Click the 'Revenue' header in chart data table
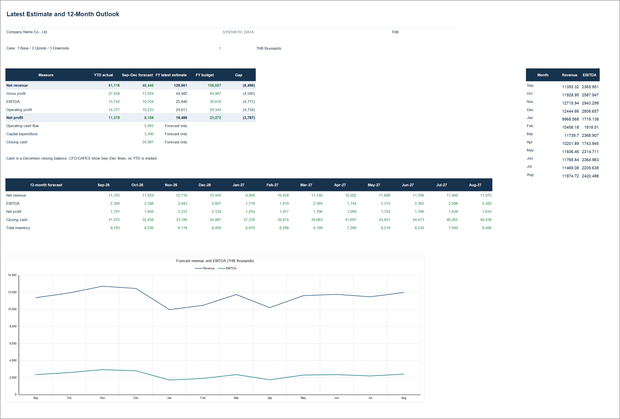Screen dimensions: 620x419 pos(569,75)
